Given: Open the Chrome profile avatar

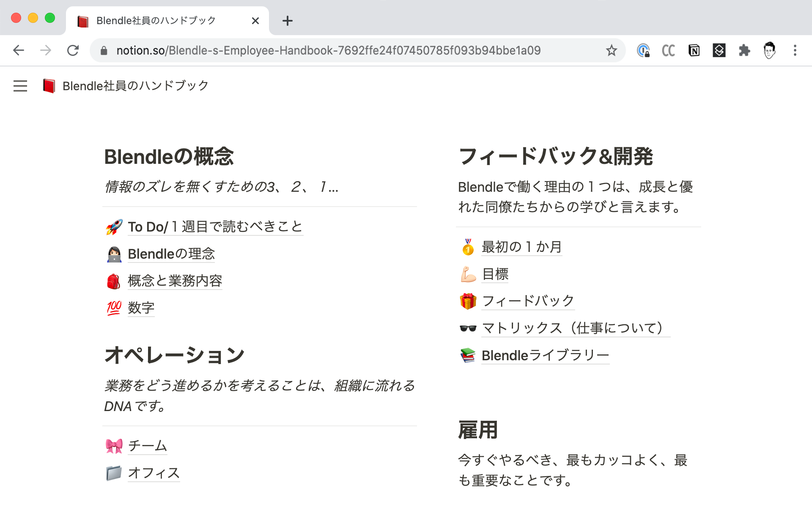Looking at the screenshot, I should click(769, 51).
